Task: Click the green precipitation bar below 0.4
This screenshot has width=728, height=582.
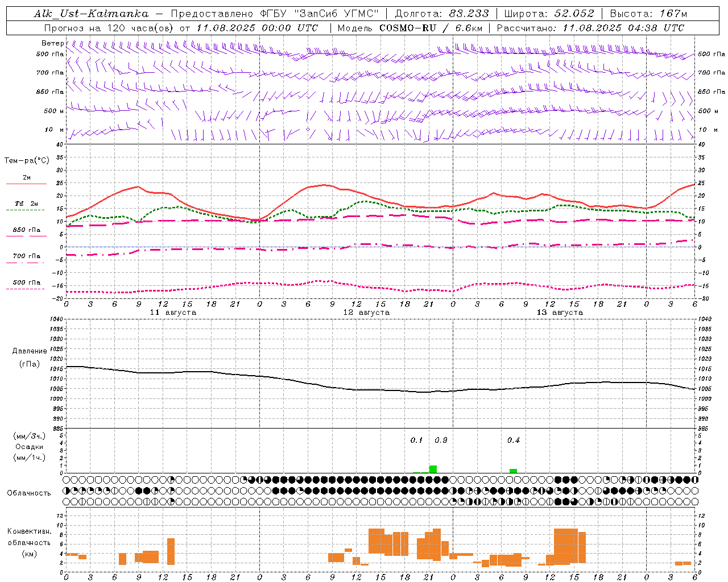Action: [513, 471]
